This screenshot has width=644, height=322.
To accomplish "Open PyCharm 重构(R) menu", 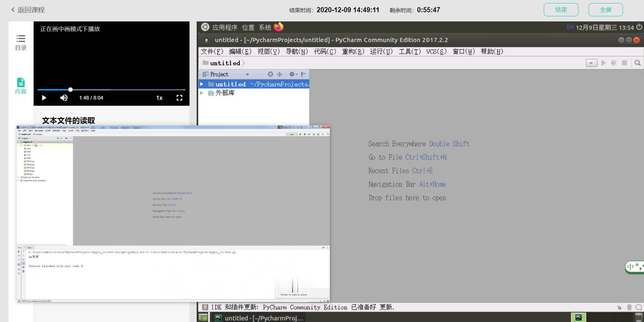I will pos(353,51).
